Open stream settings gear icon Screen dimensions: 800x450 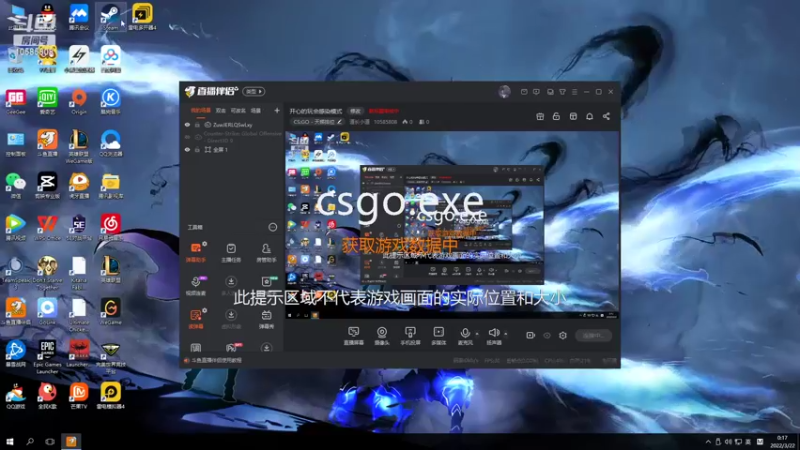(563, 335)
